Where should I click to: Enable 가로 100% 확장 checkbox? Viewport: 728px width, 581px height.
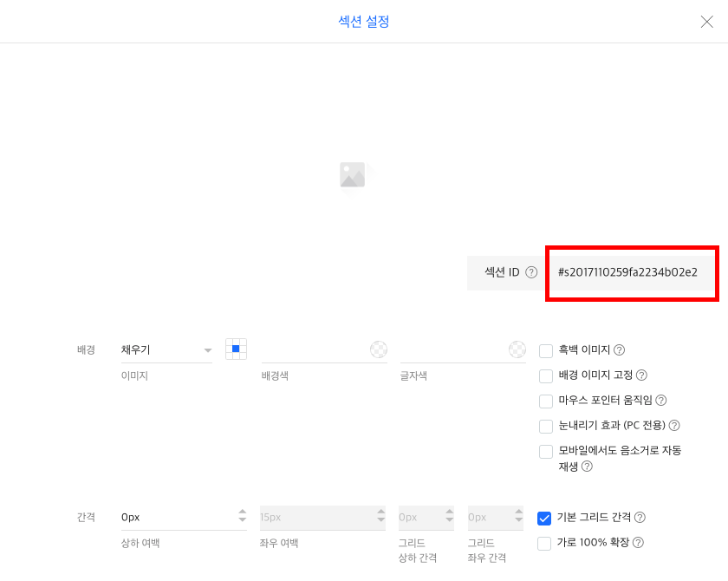(545, 544)
